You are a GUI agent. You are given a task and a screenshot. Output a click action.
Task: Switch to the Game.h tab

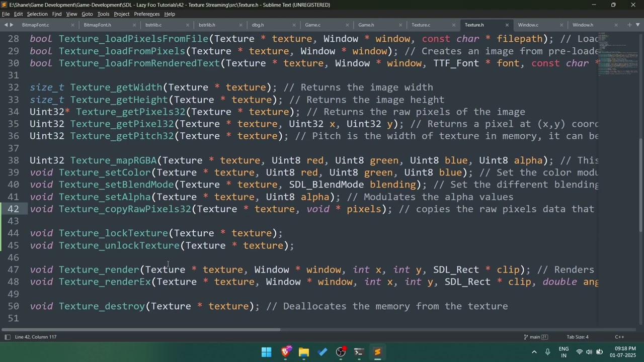click(x=366, y=25)
